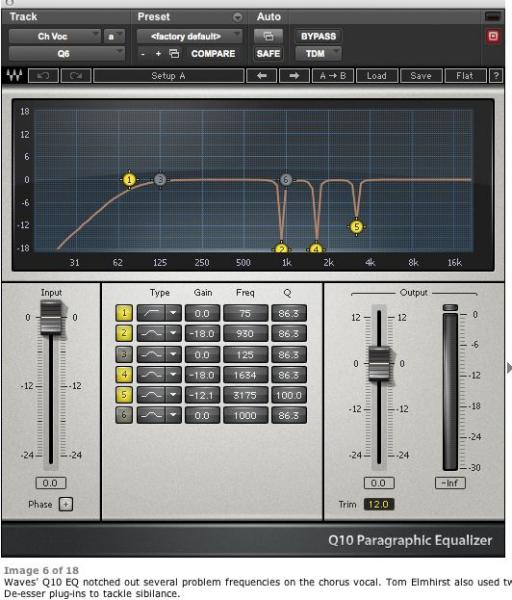Viewport: 512px width, 600px height.
Task: Click the plus preset button
Action: point(158,54)
